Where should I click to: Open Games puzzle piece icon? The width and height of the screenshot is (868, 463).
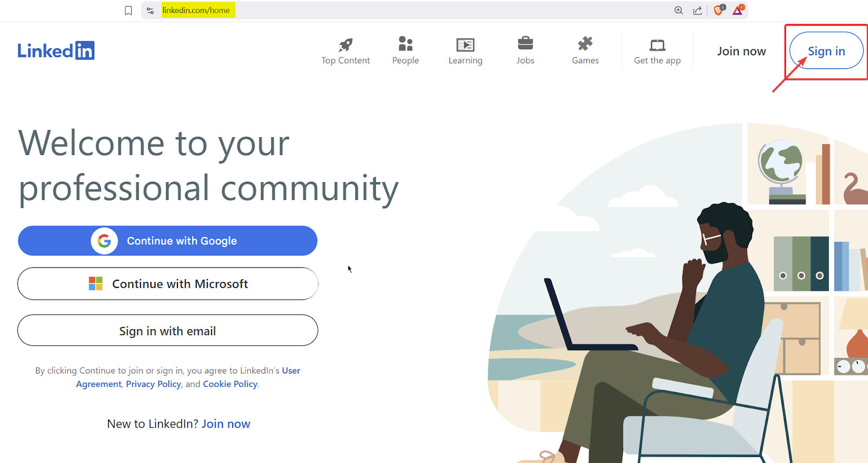585,43
